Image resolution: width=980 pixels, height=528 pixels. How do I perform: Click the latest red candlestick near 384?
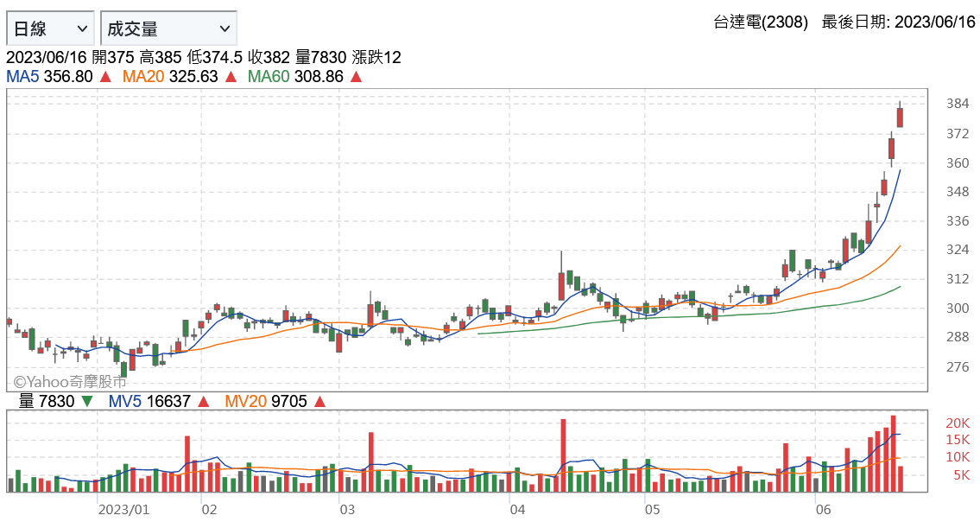point(900,117)
